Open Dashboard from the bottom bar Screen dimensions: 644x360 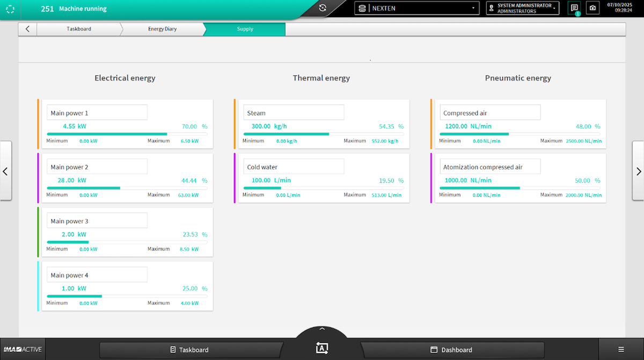click(452, 350)
